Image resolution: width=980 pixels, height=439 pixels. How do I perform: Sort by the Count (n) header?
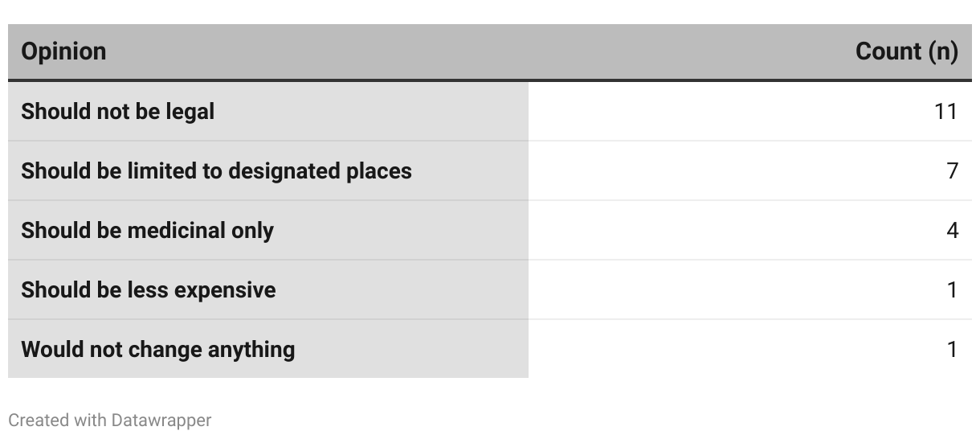(x=906, y=51)
